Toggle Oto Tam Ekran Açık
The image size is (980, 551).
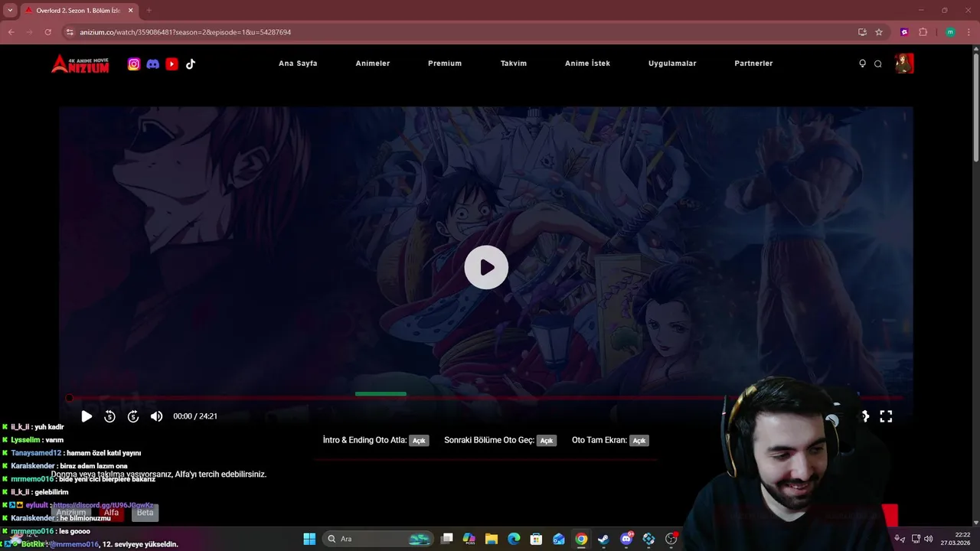[x=639, y=441]
